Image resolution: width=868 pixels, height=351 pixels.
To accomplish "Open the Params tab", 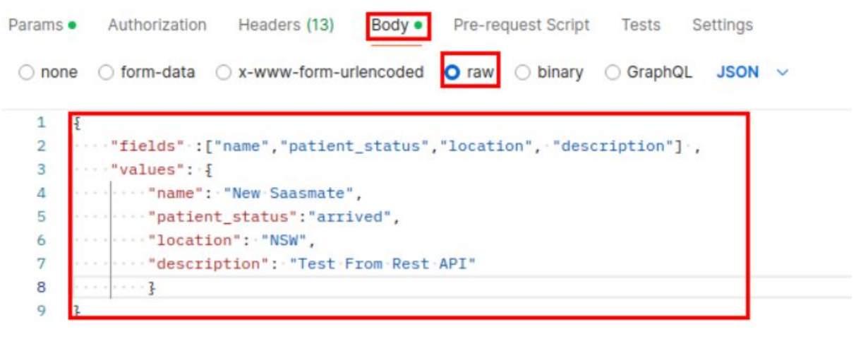I will (x=35, y=25).
